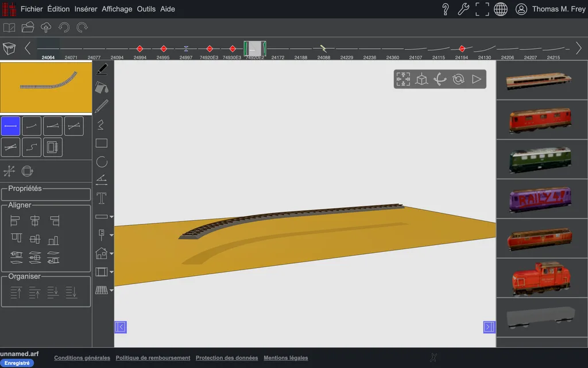Open the Outils menu
Screen dimensions: 588x368
146,9
